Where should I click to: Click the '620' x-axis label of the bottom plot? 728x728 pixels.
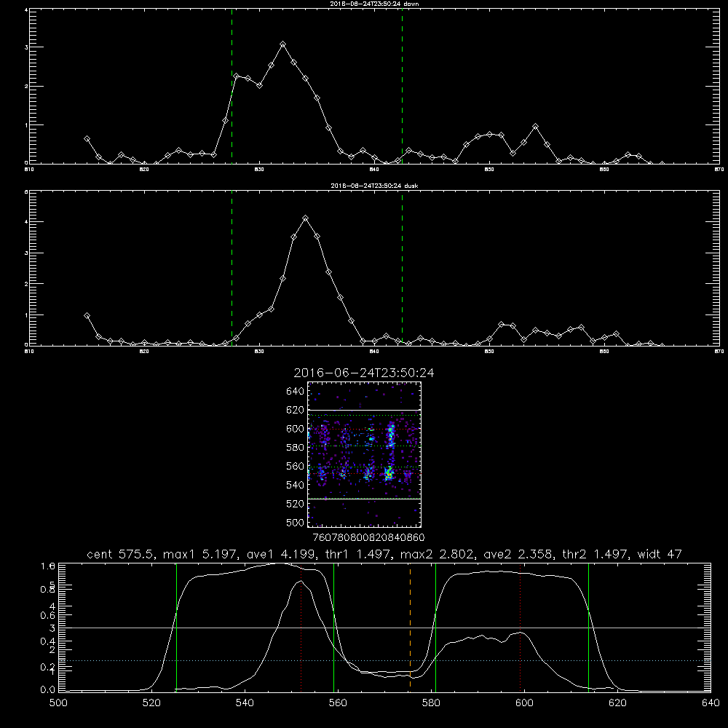point(618,703)
